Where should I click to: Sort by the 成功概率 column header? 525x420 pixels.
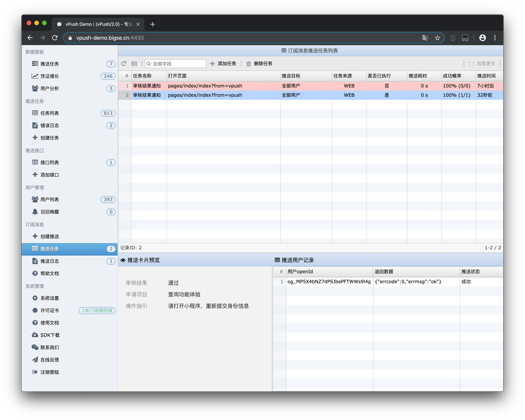459,76
